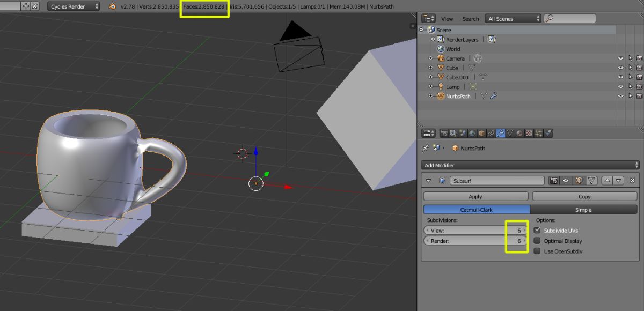This screenshot has width=644, height=311.
Task: Click the View subdivisions value field
Action: [x=476, y=230]
